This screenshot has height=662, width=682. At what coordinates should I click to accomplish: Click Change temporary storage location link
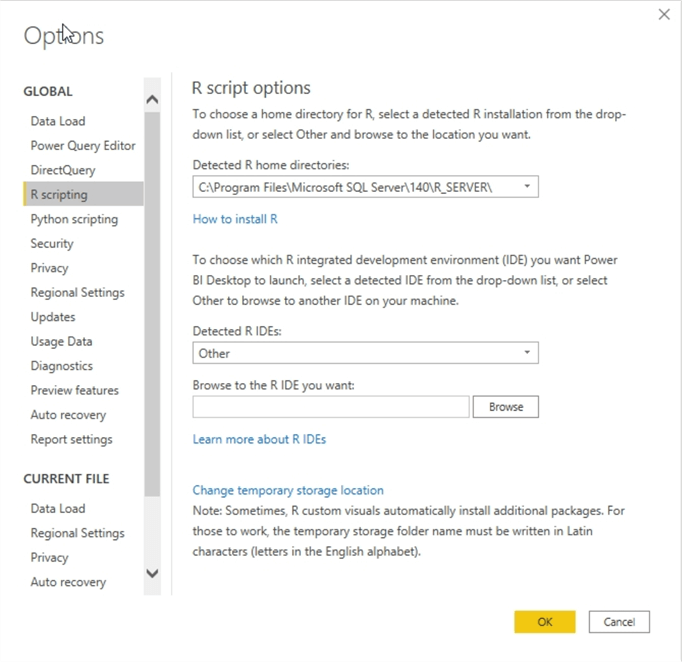pyautogui.click(x=288, y=490)
